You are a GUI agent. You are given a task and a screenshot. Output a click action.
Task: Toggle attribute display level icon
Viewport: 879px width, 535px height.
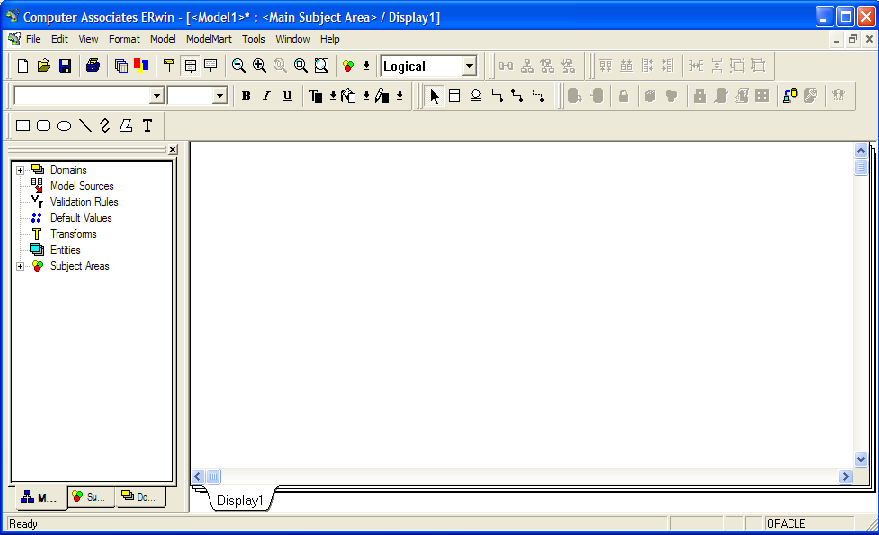coord(190,66)
